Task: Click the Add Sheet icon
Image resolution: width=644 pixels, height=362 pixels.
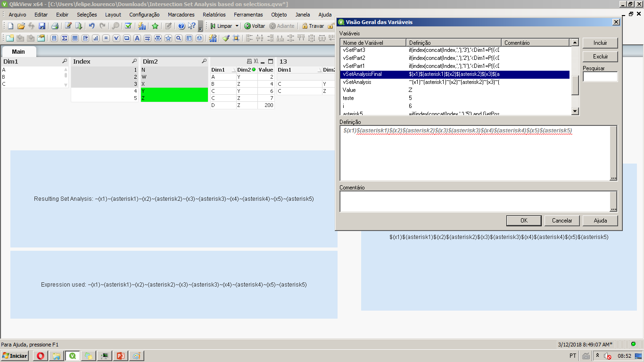Action: pyautogui.click(x=10, y=38)
